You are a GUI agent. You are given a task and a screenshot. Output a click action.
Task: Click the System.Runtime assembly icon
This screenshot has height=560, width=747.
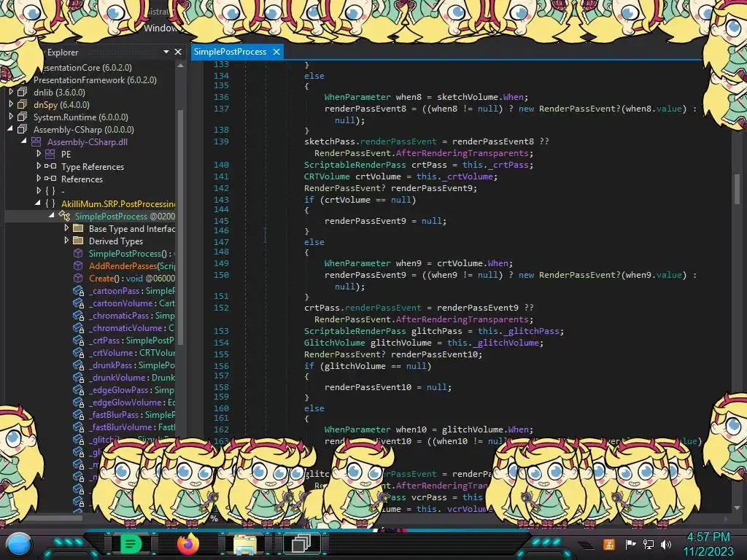[x=22, y=117]
